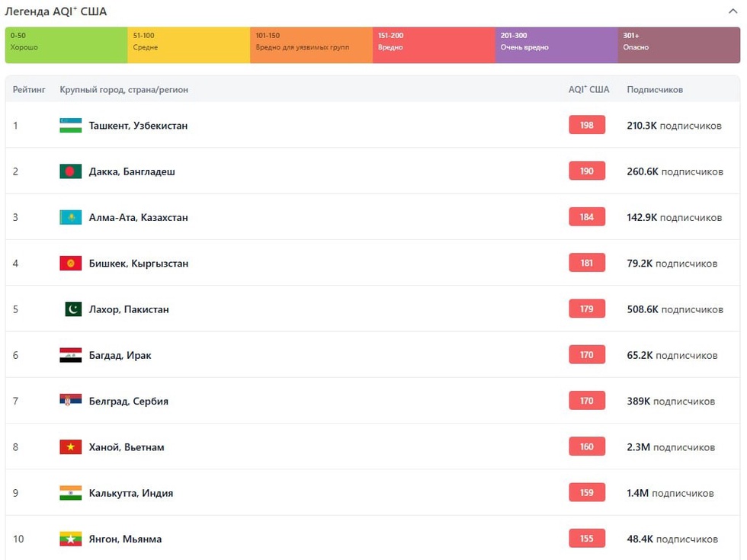747x560 pixels.
Task: Click the Vietnam flag next to Ханой
Action: (70, 447)
